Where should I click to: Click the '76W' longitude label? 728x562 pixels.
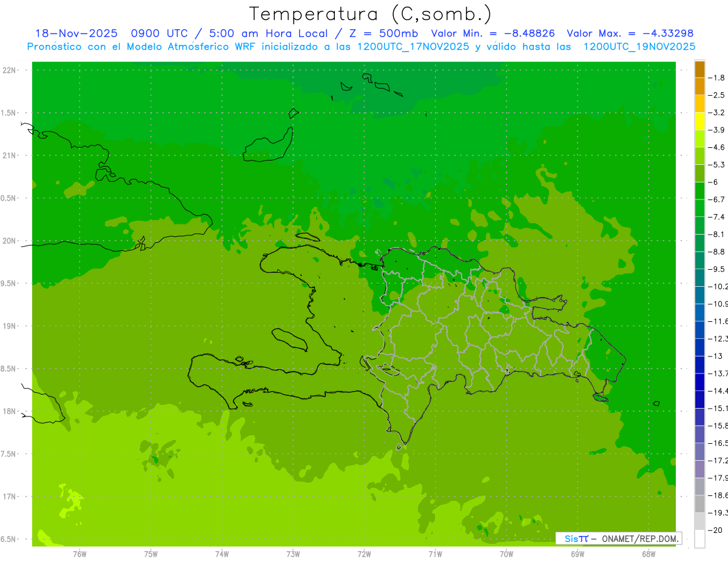click(x=79, y=554)
